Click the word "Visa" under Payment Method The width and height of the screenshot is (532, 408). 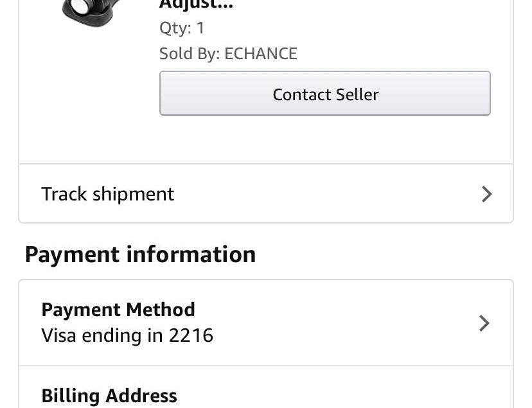58,335
